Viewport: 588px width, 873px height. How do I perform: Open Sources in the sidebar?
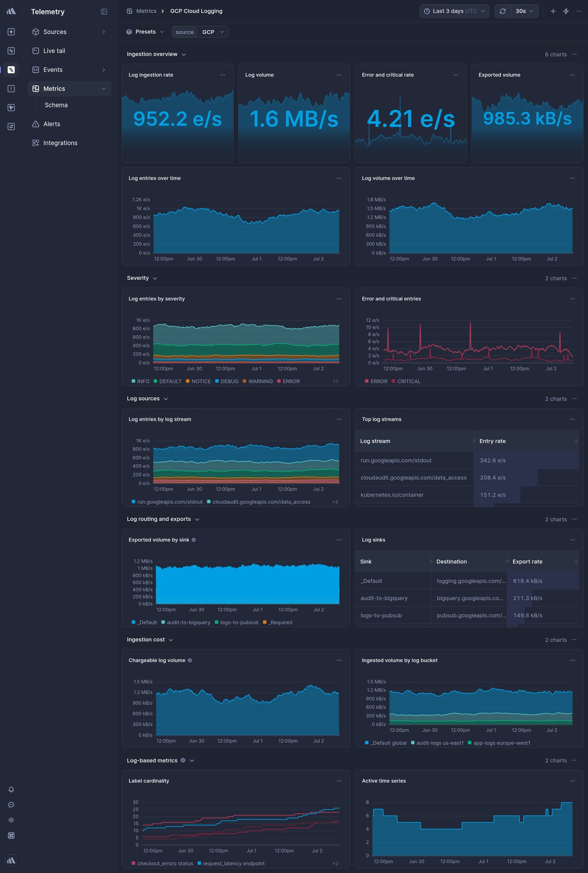(x=69, y=32)
